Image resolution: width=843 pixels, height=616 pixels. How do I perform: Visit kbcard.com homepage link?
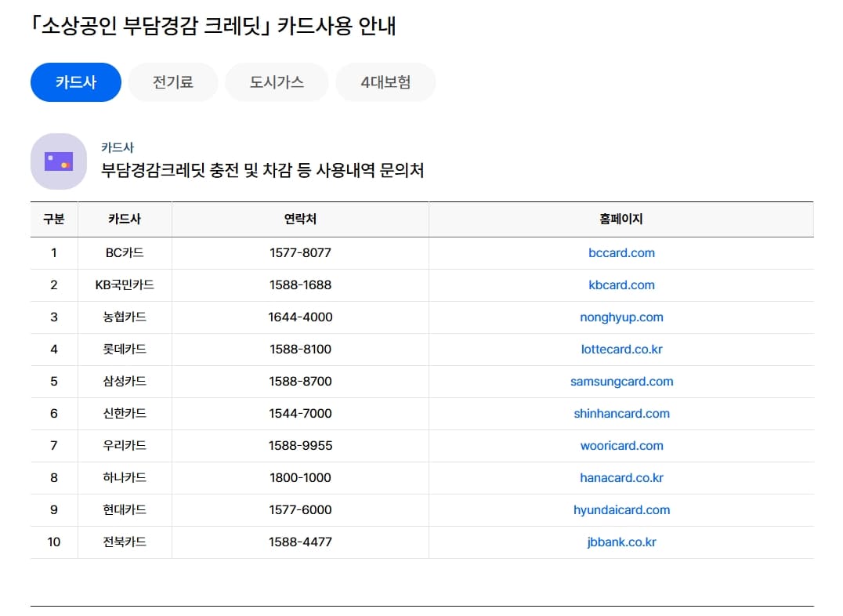tap(621, 285)
